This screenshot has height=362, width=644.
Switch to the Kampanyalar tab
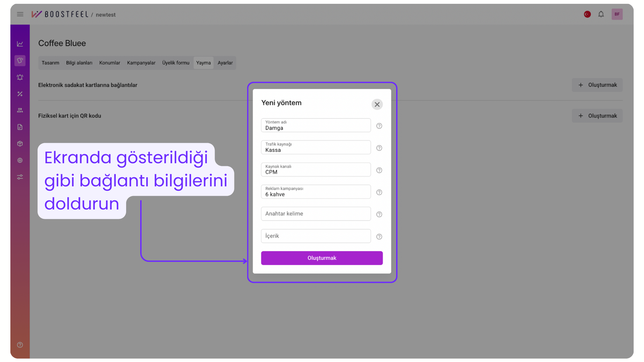(141, 63)
